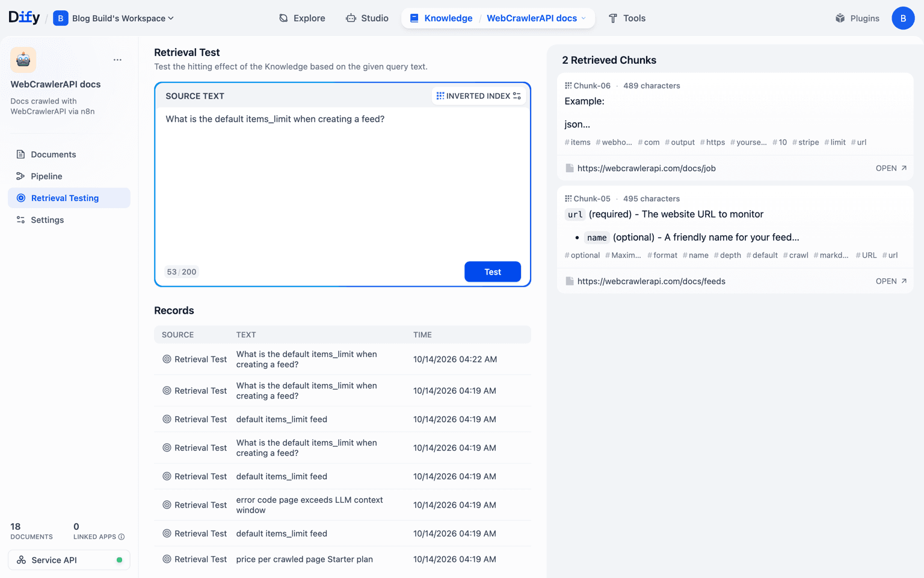924x578 pixels.
Task: Click the #stripe keyword tag
Action: pyautogui.click(x=805, y=142)
